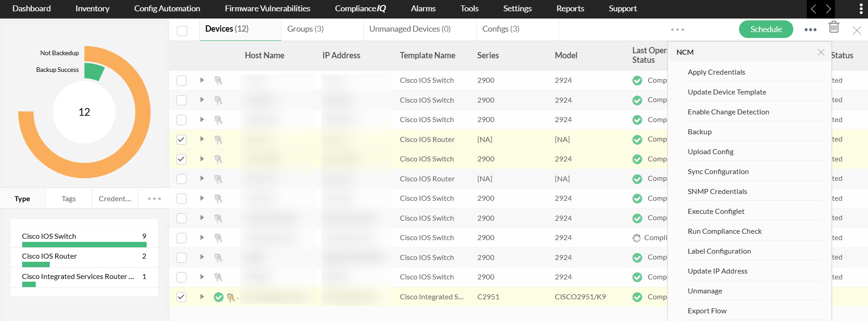Viewport: 868px width, 321px height.
Task: Sort by Template Name column header
Action: point(427,56)
